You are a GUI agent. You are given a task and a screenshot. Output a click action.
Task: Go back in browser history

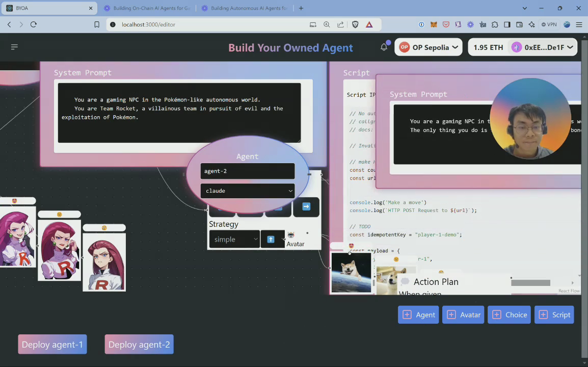point(9,24)
